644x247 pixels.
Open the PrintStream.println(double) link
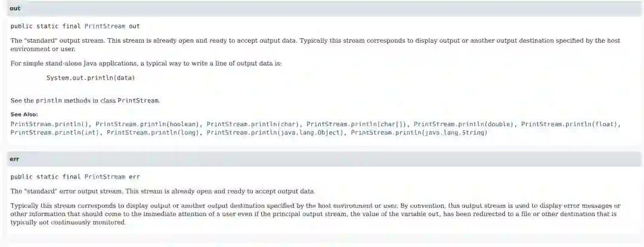point(464,124)
